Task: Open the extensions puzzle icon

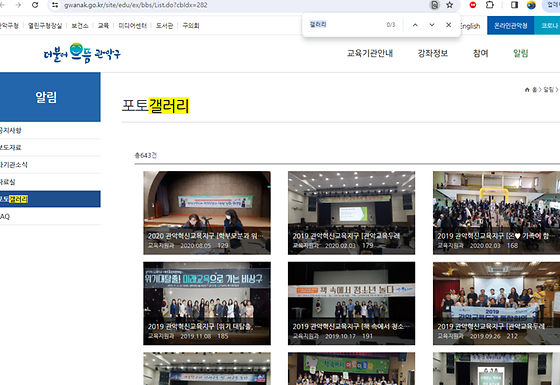Action: (x=490, y=5)
